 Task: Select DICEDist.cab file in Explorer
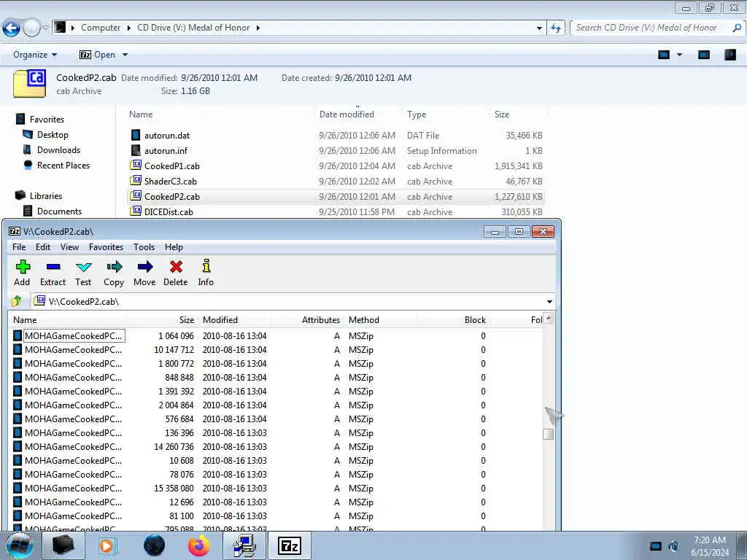coord(336,212)
